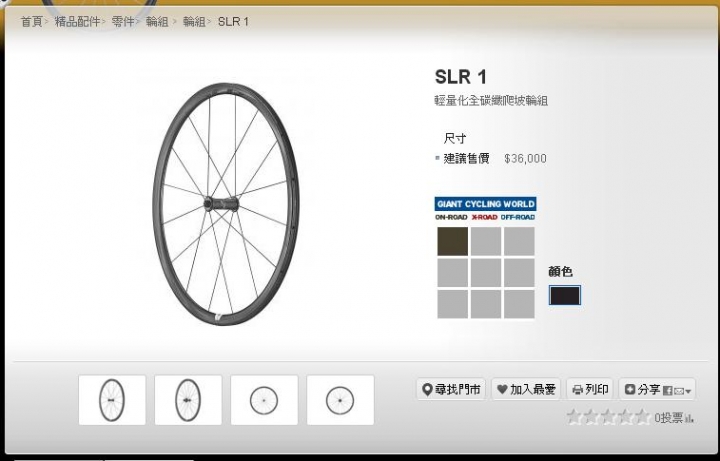
Task: Go to 首頁 in the breadcrumb
Action: coord(32,22)
